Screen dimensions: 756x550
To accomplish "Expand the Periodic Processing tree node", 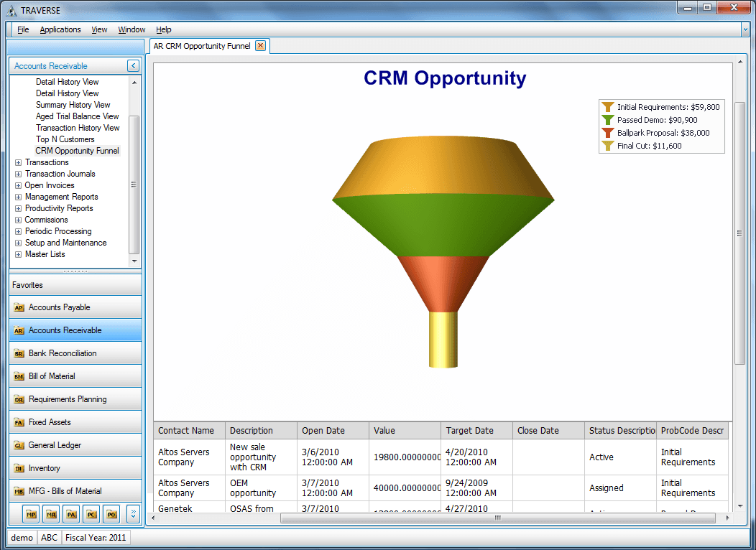I will [x=18, y=232].
